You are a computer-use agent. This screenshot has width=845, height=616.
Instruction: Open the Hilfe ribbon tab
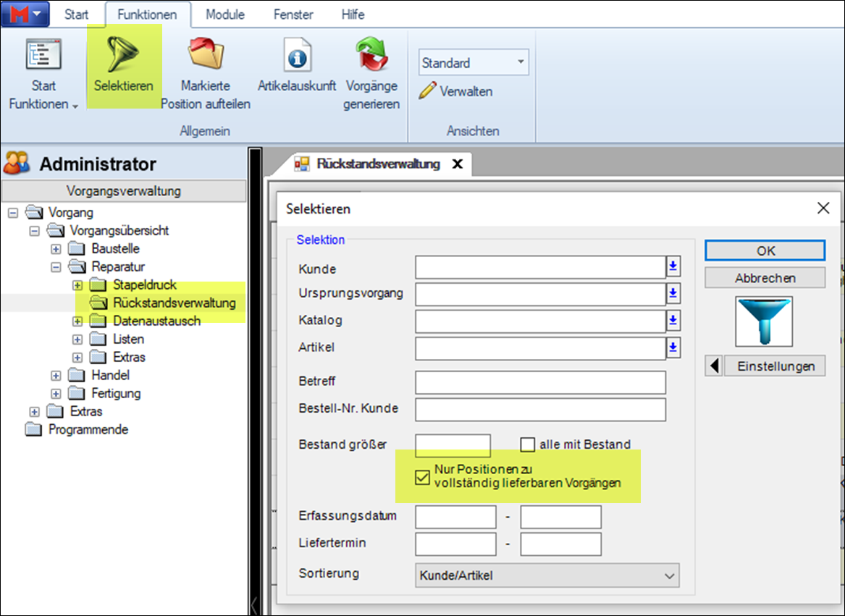point(353,14)
